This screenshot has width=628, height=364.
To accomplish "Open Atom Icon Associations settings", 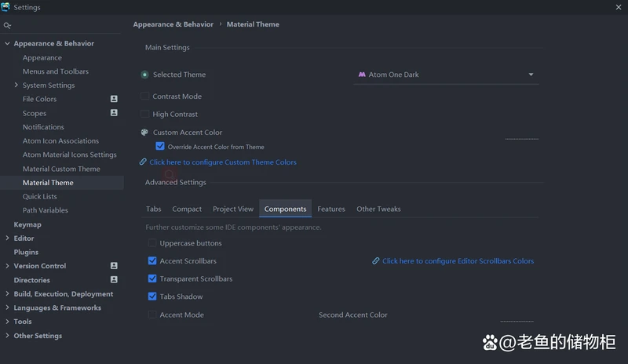I will [x=62, y=140].
